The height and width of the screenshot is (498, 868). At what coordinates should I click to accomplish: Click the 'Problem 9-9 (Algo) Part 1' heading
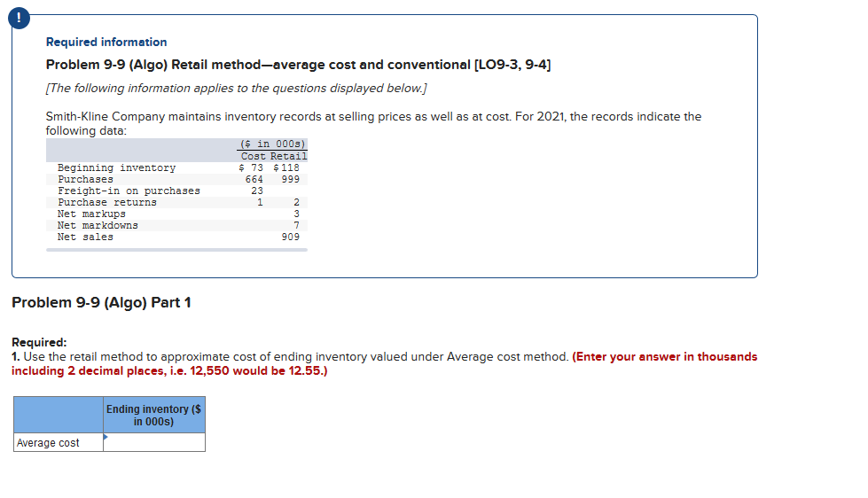pos(101,303)
